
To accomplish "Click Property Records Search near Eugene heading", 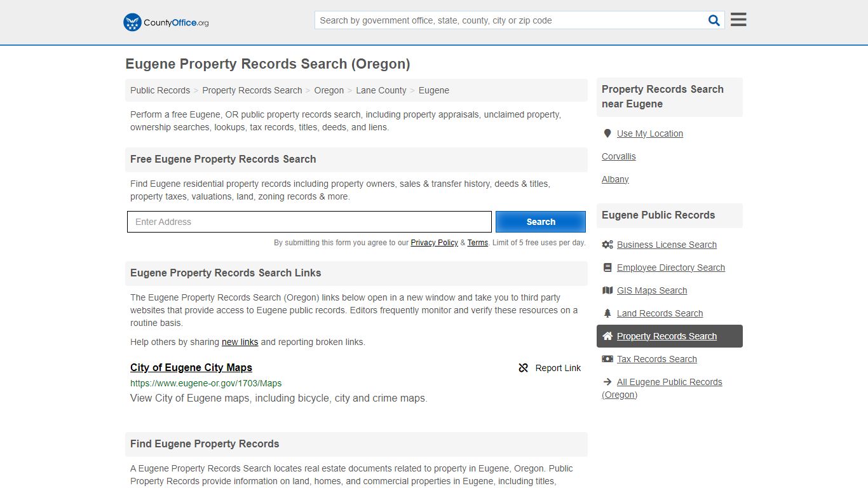I will tap(663, 97).
